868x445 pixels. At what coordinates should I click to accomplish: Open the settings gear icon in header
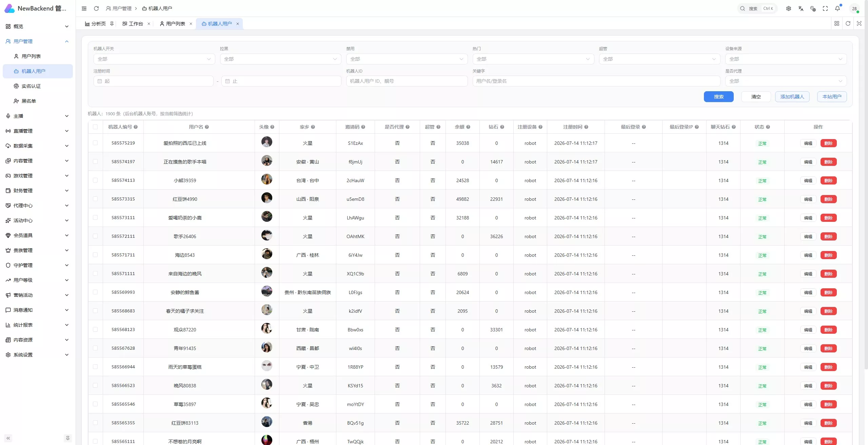coord(789,8)
